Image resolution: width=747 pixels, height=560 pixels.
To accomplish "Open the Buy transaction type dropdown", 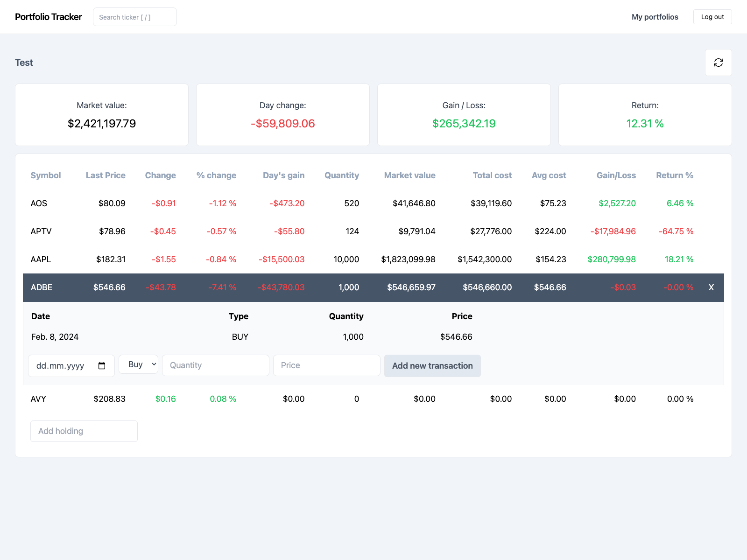I will [x=138, y=364].
